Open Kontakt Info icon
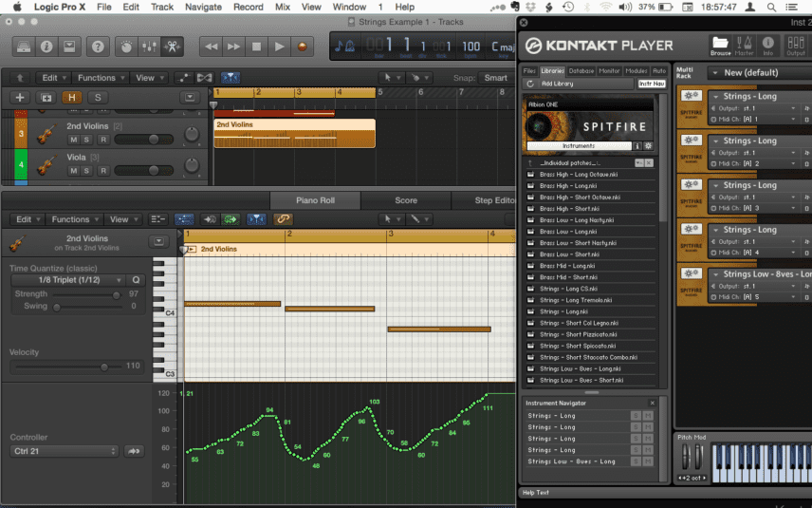The height and width of the screenshot is (508, 812). [x=768, y=46]
